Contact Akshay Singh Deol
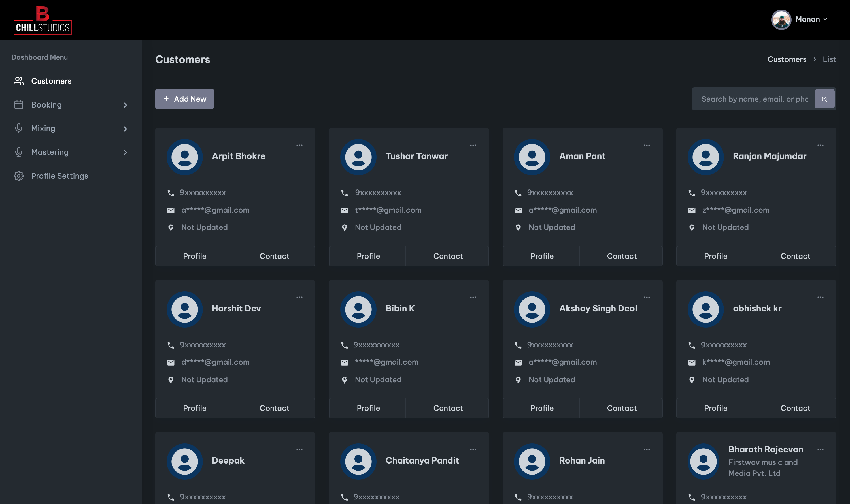Viewport: 850px width, 504px height. click(x=621, y=408)
